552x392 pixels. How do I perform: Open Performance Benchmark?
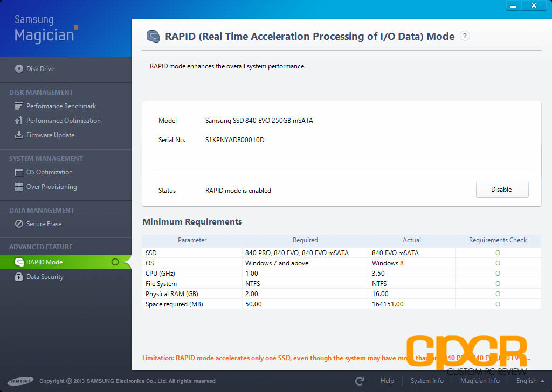pyautogui.click(x=61, y=106)
